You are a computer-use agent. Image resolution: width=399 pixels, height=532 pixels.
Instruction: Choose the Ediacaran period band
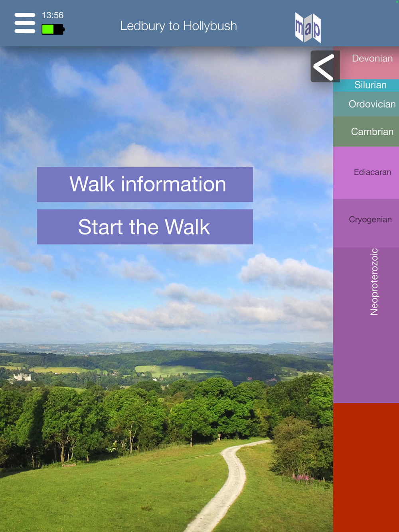click(366, 173)
